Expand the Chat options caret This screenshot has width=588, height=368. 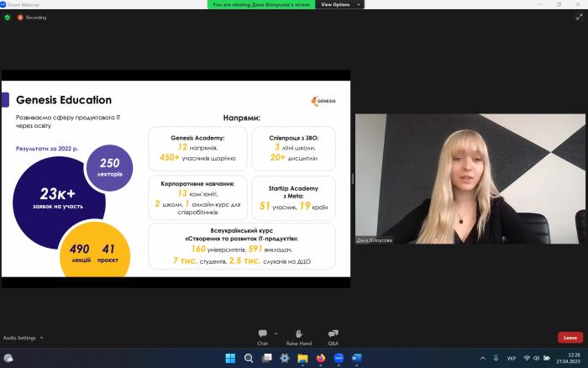pos(276,333)
